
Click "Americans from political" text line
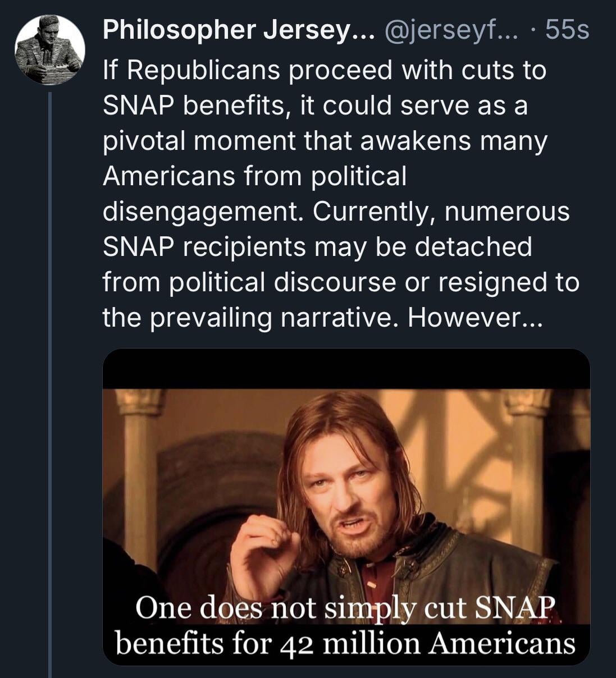point(254,176)
